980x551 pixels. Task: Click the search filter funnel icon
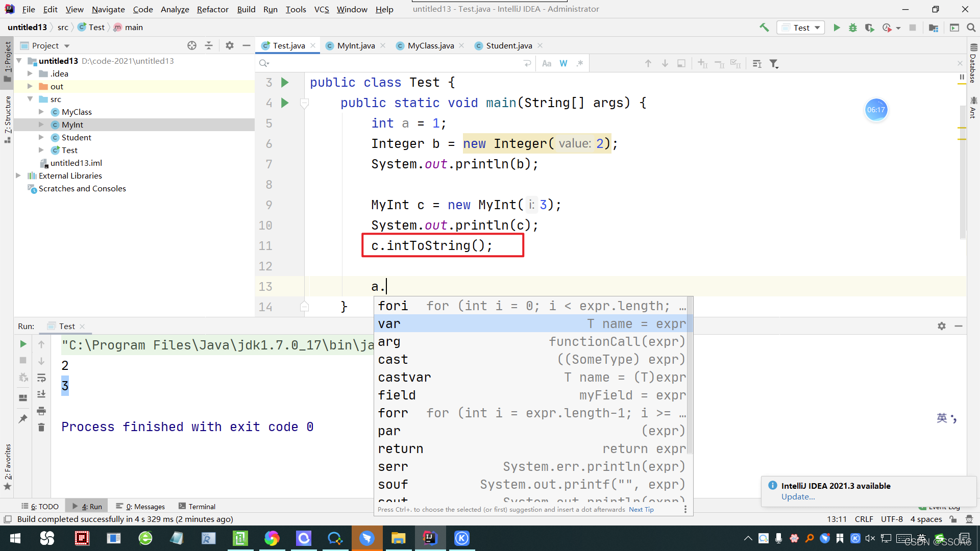tap(774, 63)
